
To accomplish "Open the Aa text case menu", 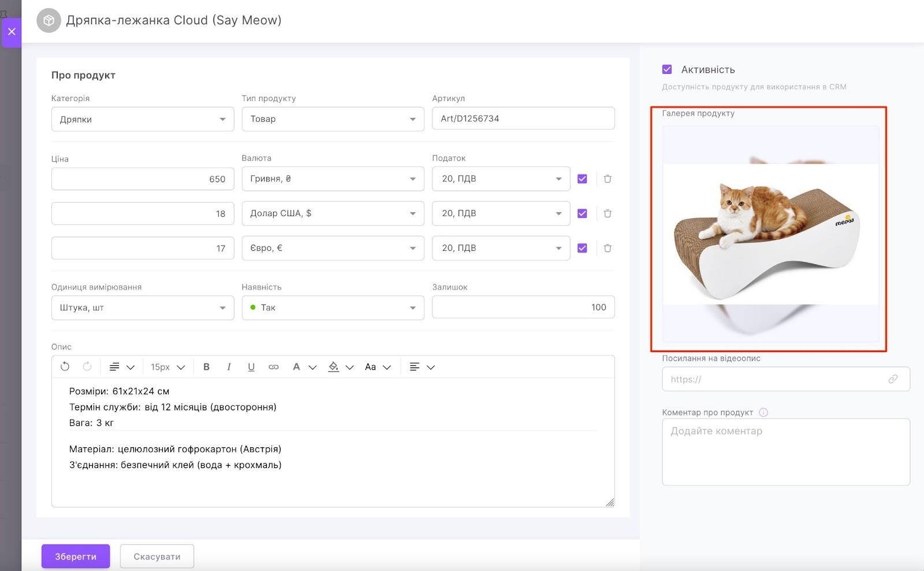I will click(378, 367).
